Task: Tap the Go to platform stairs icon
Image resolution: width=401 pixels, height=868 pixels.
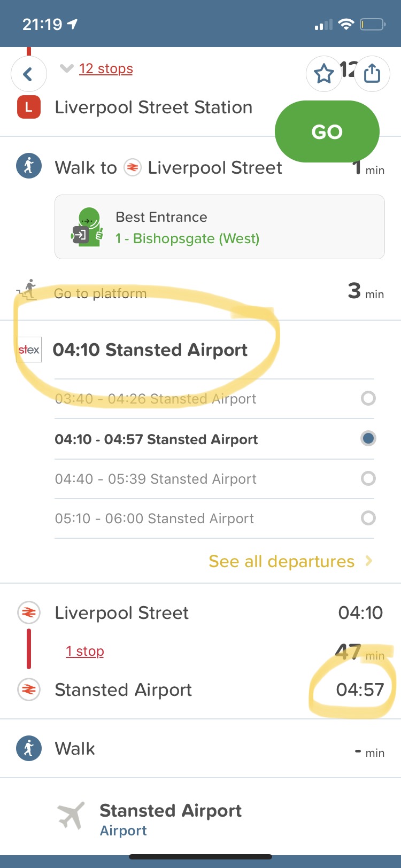Action: pyautogui.click(x=27, y=290)
